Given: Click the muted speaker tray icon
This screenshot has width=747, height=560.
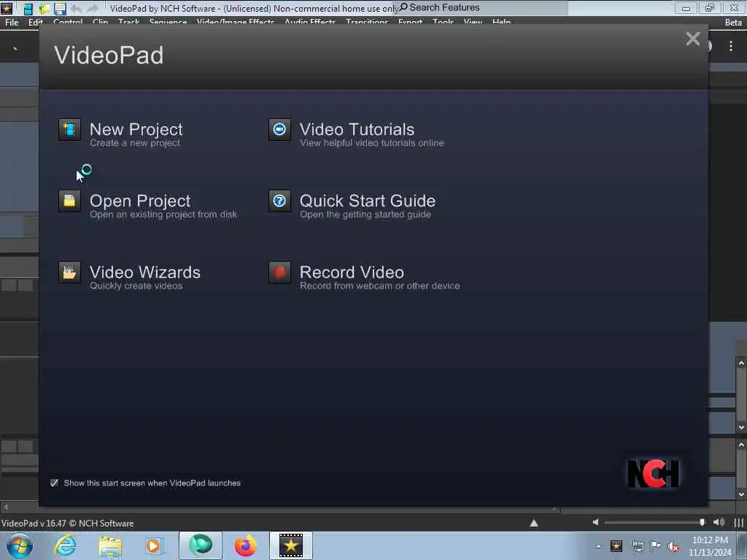Looking at the screenshot, I should point(673,547).
